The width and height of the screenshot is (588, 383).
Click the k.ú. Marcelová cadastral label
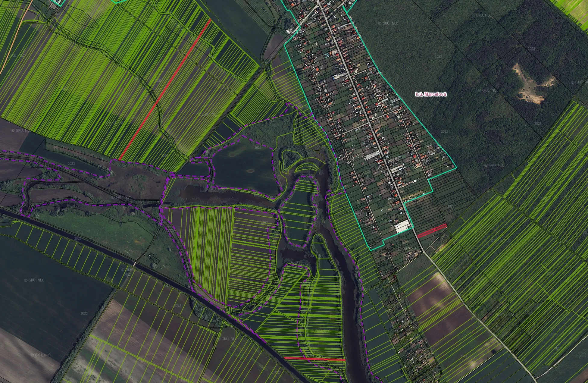(430, 94)
